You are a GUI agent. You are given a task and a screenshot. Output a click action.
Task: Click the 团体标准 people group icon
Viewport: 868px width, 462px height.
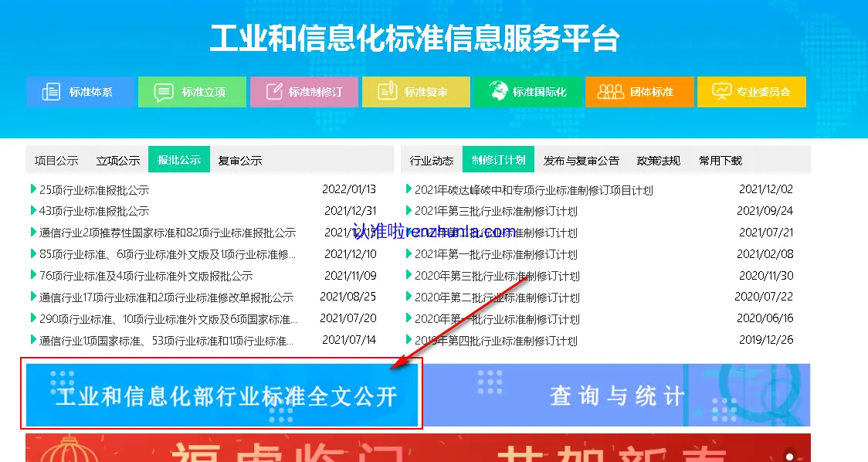(611, 91)
